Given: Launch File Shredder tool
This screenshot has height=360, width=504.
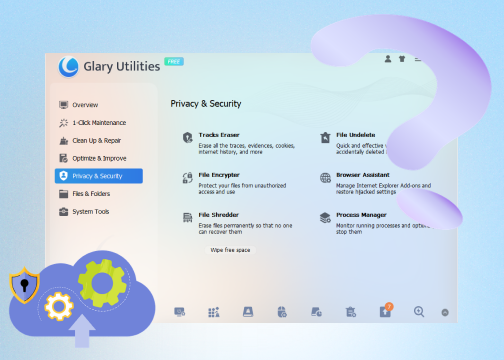Looking at the screenshot, I should [x=219, y=215].
